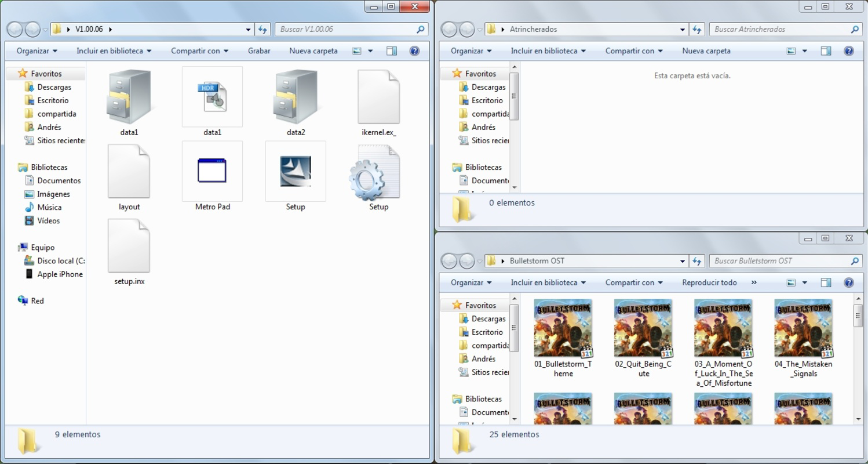This screenshot has height=464, width=868.
Task: Select the Setup configuration file with gear
Action: (x=375, y=173)
